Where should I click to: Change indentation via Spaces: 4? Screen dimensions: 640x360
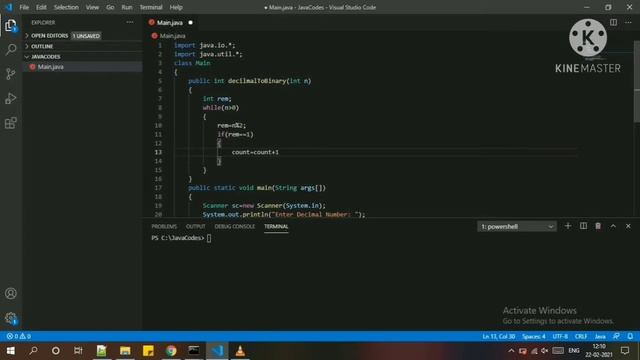pyautogui.click(x=533, y=336)
